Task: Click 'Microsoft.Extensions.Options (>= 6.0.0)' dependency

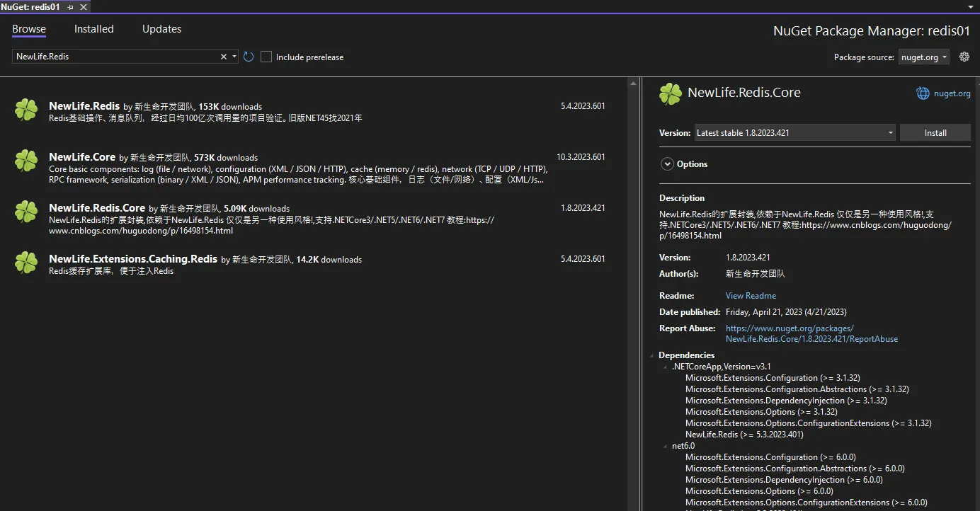Action: point(759,491)
